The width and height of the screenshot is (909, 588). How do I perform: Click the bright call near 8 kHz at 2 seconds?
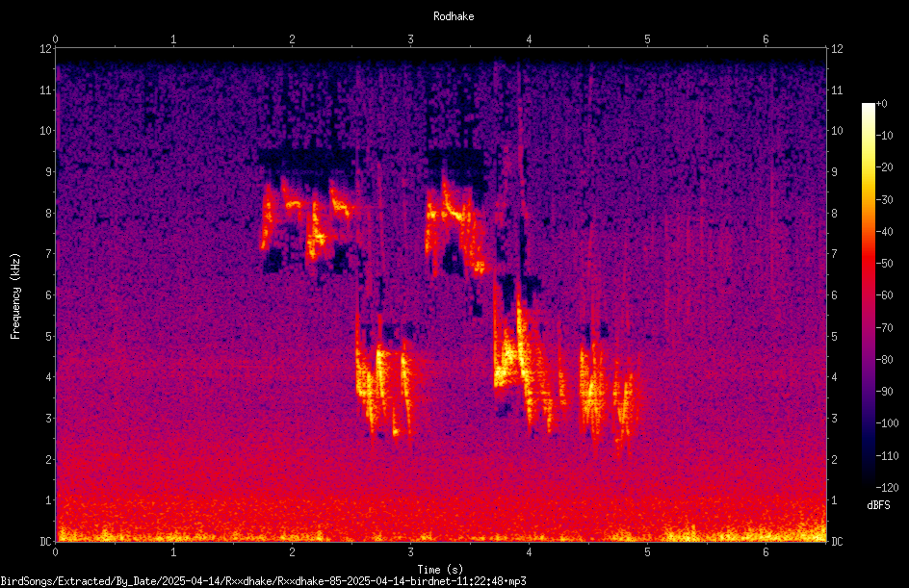click(x=293, y=204)
